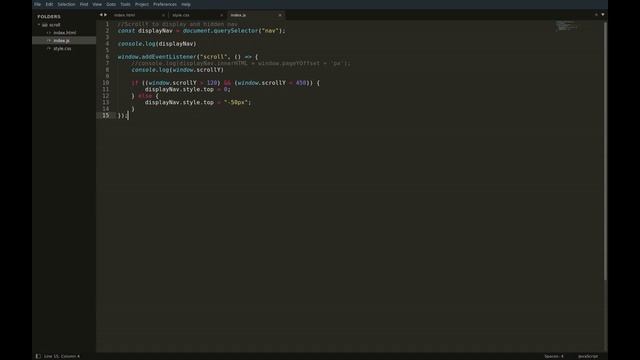640x360 pixels.
Task: Open the Find menu
Action: tap(84, 4)
